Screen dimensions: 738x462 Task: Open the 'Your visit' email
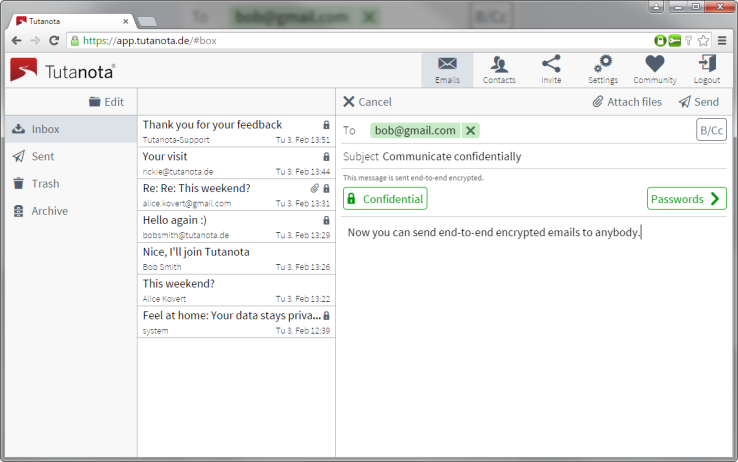coord(236,163)
